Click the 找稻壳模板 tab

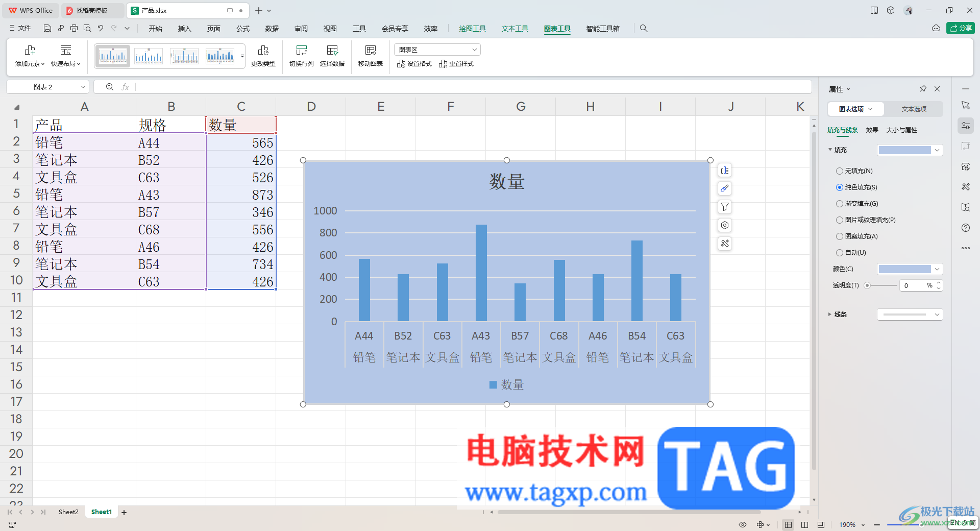(x=92, y=10)
